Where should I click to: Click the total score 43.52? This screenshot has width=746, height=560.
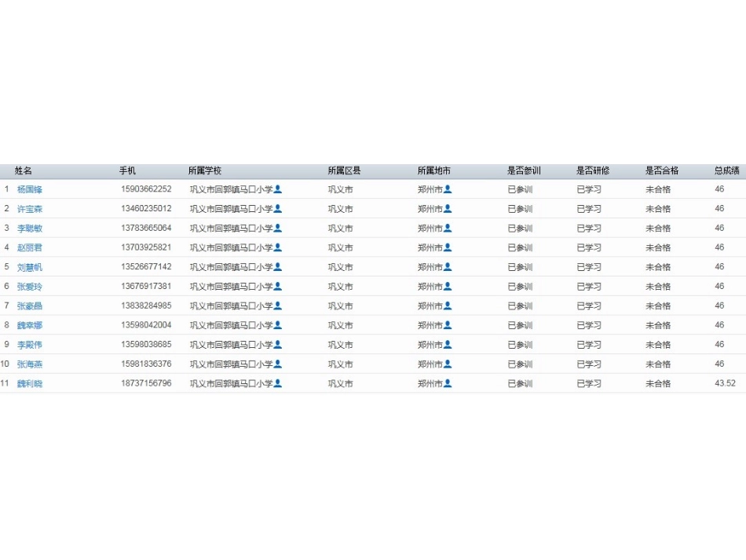click(x=725, y=383)
